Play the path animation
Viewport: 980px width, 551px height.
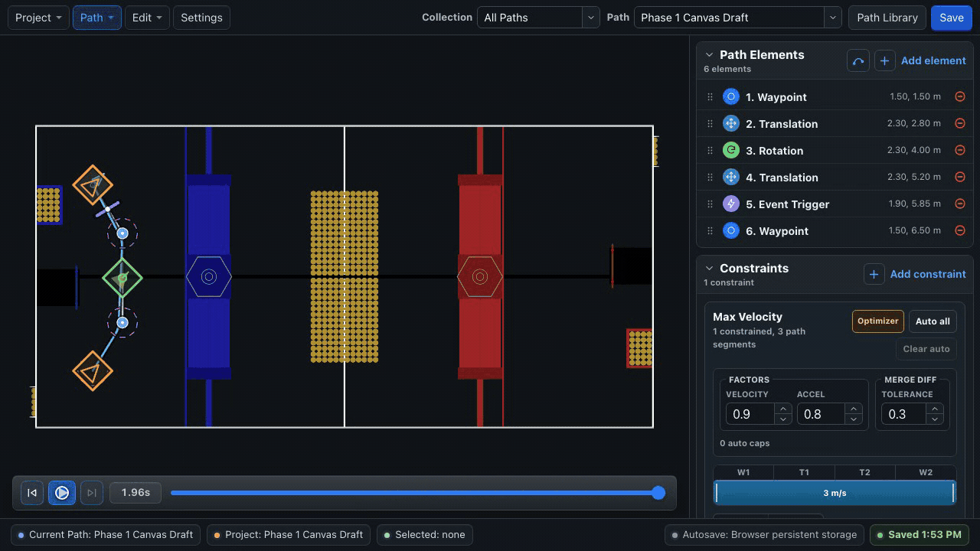click(x=62, y=493)
